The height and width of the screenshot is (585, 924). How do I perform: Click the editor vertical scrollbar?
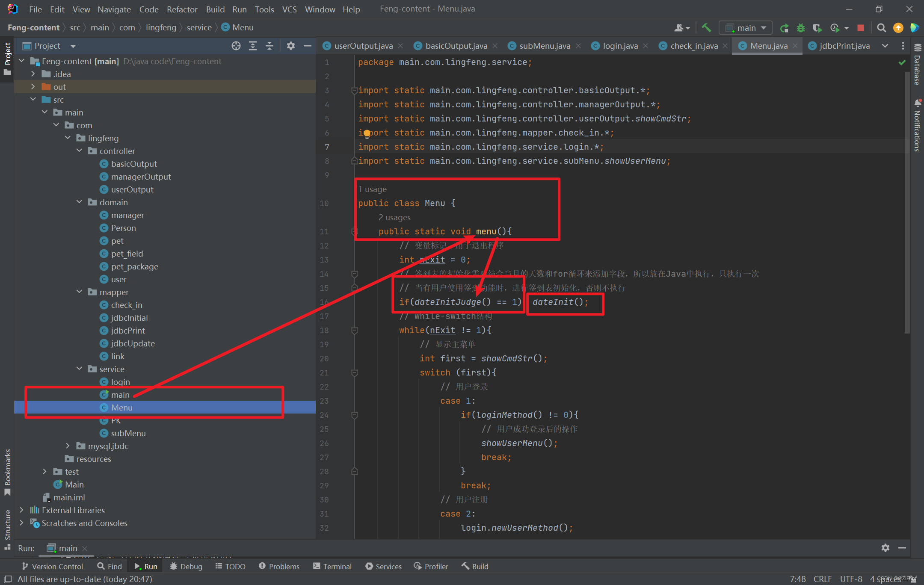(x=906, y=201)
